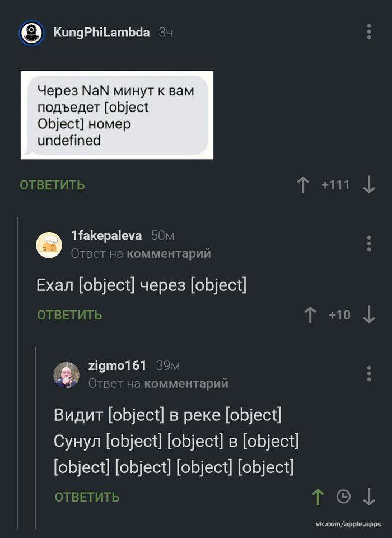Viewport: 392px width, 538px height.
Task: Downvote 1fakepaleva's comment
Action: (x=368, y=315)
